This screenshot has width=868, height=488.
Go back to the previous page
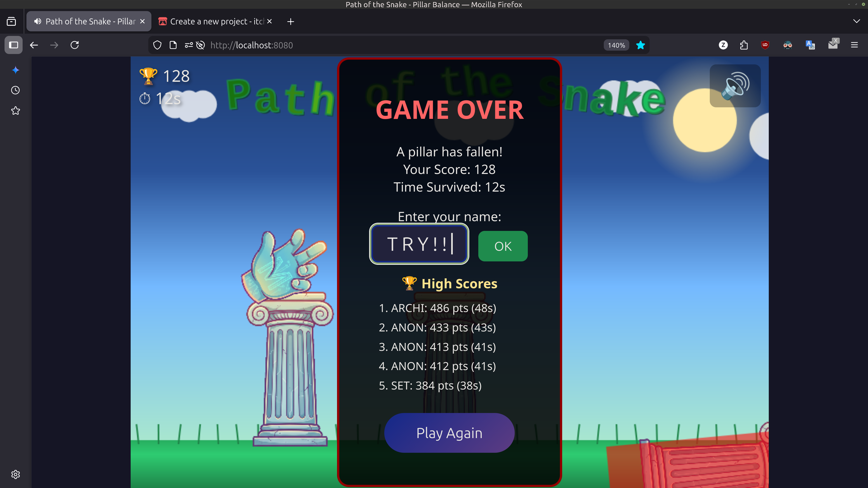(34, 45)
